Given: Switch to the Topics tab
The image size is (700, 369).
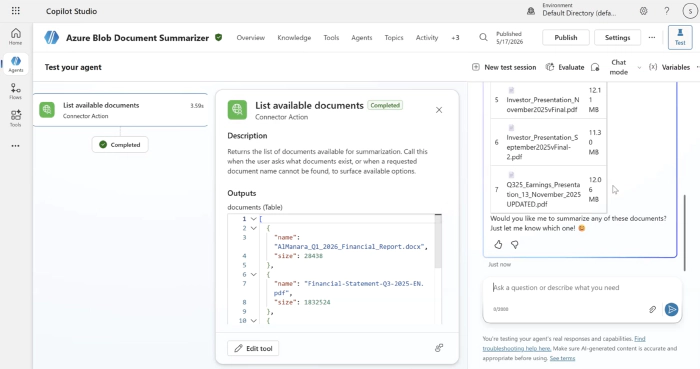Looking at the screenshot, I should point(394,38).
